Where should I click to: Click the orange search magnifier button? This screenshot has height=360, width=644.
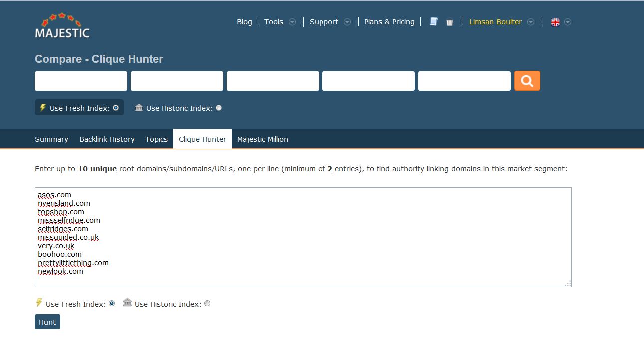527,81
